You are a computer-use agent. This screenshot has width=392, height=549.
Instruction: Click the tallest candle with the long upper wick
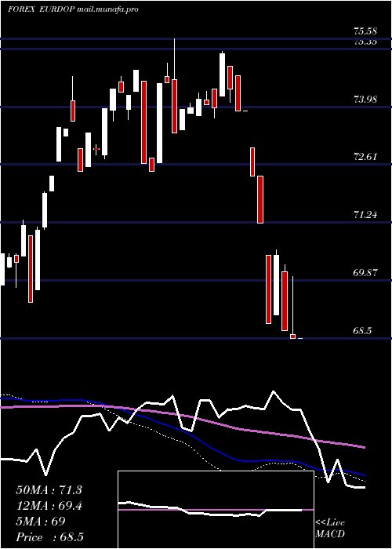pyautogui.click(x=174, y=85)
